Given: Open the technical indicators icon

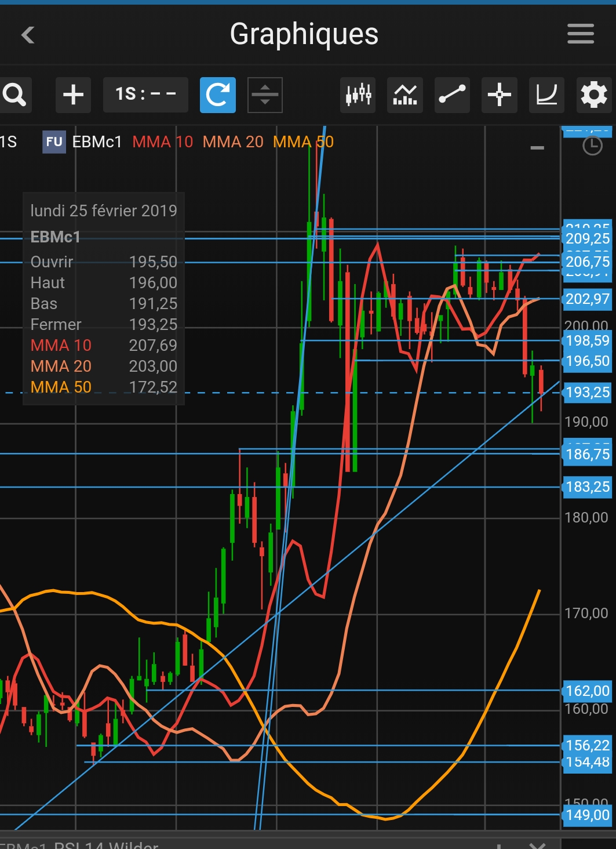Looking at the screenshot, I should (405, 95).
